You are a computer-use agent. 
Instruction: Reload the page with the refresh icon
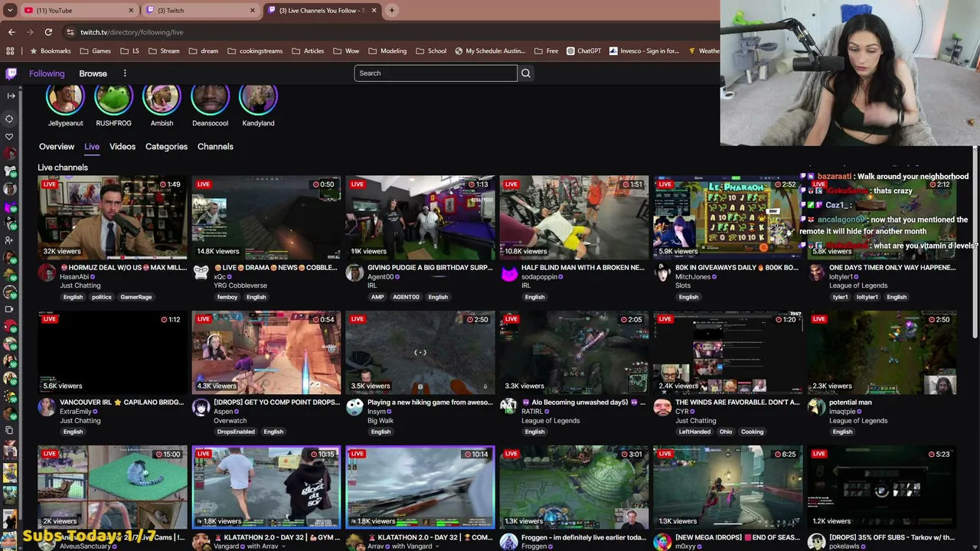[48, 32]
